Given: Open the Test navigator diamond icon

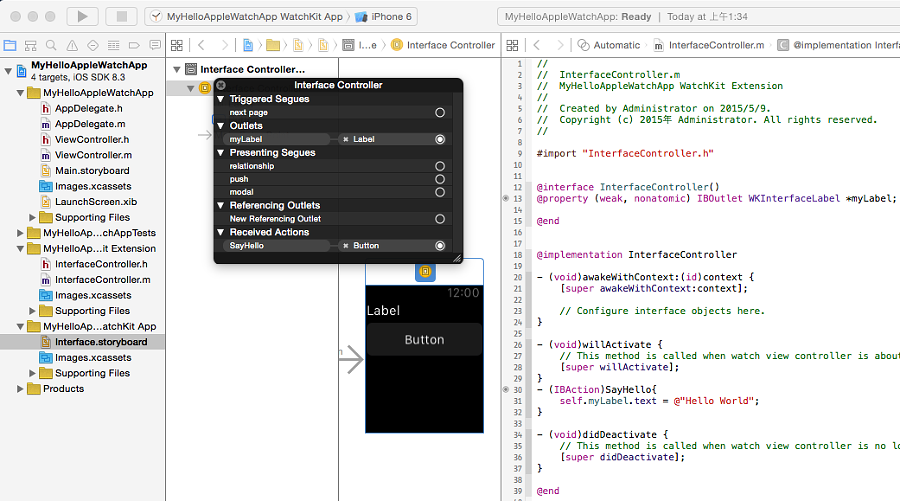Looking at the screenshot, I should [92, 45].
